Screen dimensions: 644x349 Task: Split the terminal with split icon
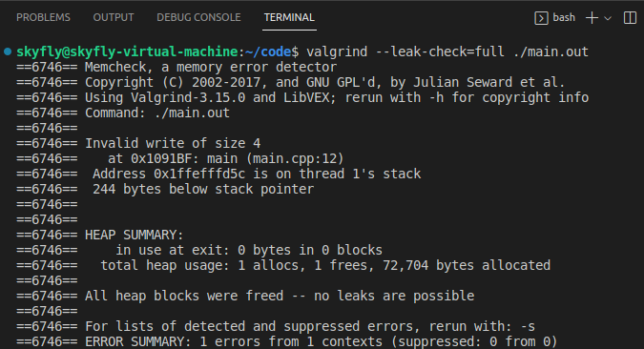tap(630, 18)
